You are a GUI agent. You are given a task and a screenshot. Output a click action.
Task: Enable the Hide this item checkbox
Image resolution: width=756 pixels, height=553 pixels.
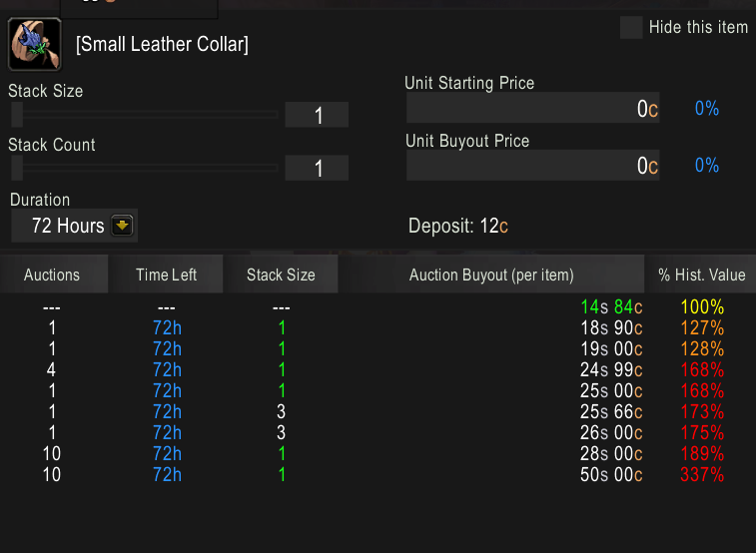click(x=631, y=28)
